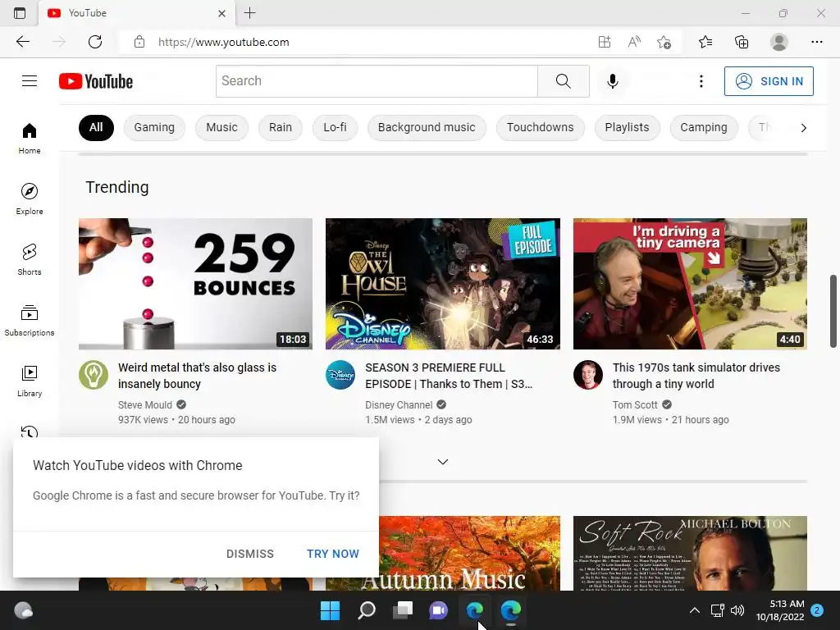Select the Lo-fi filter chip

335,127
